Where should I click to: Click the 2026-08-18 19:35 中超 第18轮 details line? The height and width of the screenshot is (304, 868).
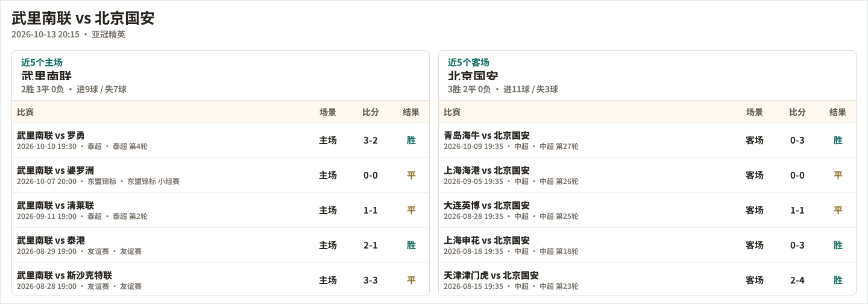coord(511,251)
